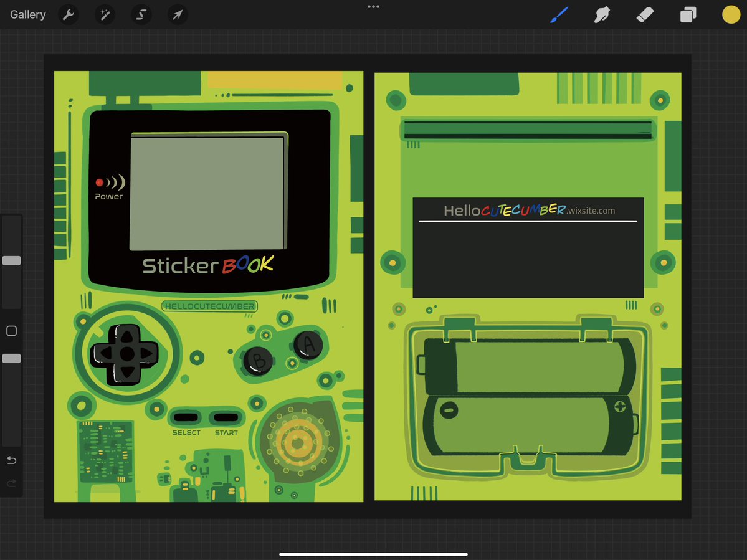Redo the last action
Image resolution: width=747 pixels, height=560 pixels.
tap(11, 483)
